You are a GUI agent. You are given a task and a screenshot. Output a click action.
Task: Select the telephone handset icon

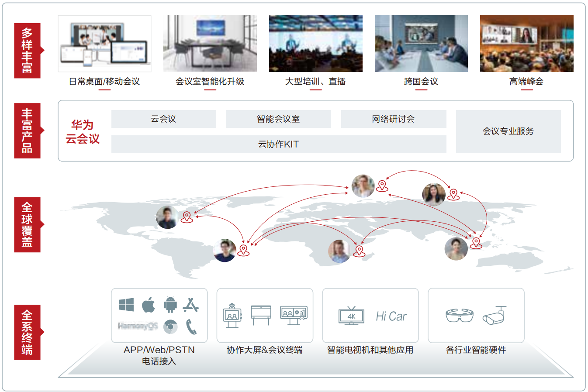point(191,326)
